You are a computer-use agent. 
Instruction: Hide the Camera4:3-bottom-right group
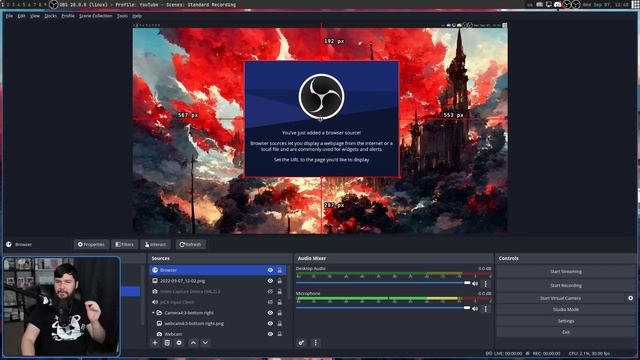(x=270, y=313)
